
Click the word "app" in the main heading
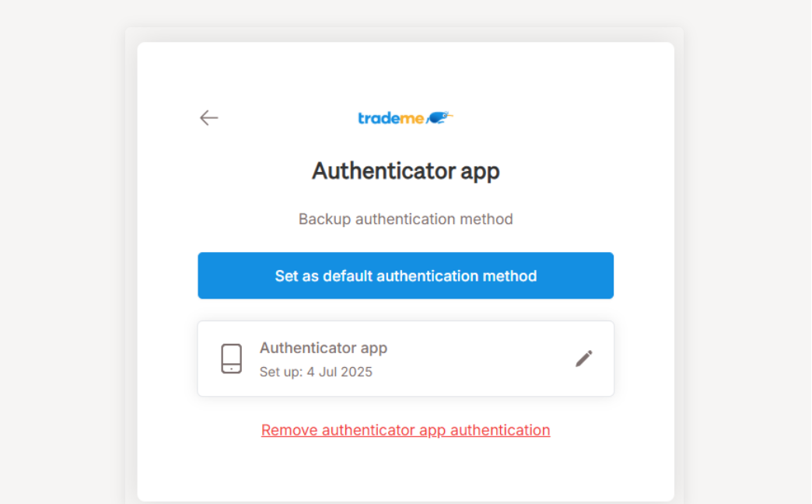(479, 172)
